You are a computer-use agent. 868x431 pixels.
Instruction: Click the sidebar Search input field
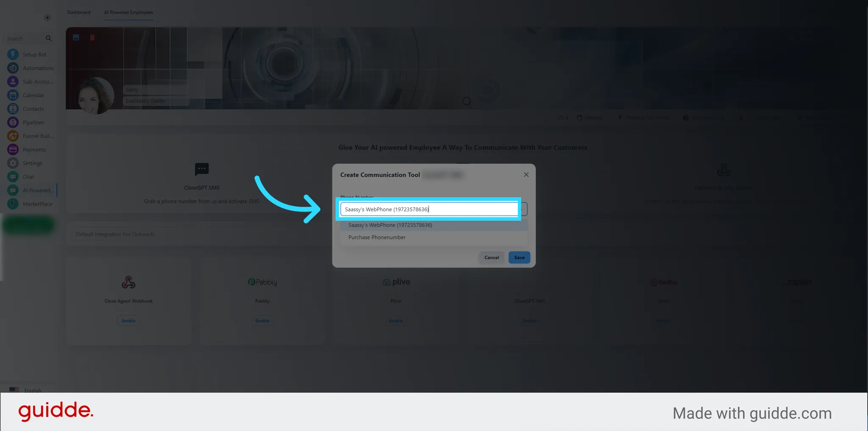(25, 38)
